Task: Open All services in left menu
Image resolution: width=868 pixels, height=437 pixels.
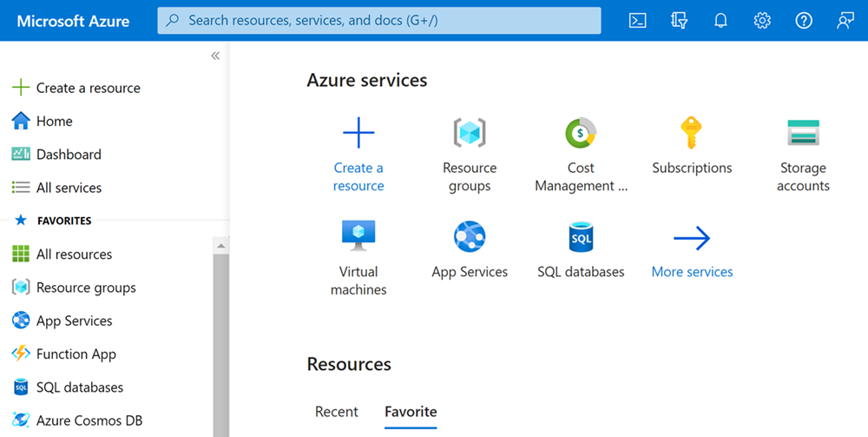Action: (69, 188)
